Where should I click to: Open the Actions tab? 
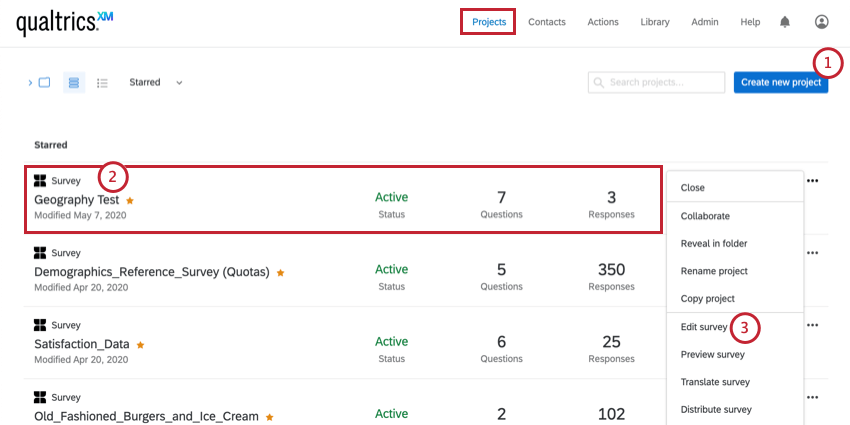tap(603, 22)
